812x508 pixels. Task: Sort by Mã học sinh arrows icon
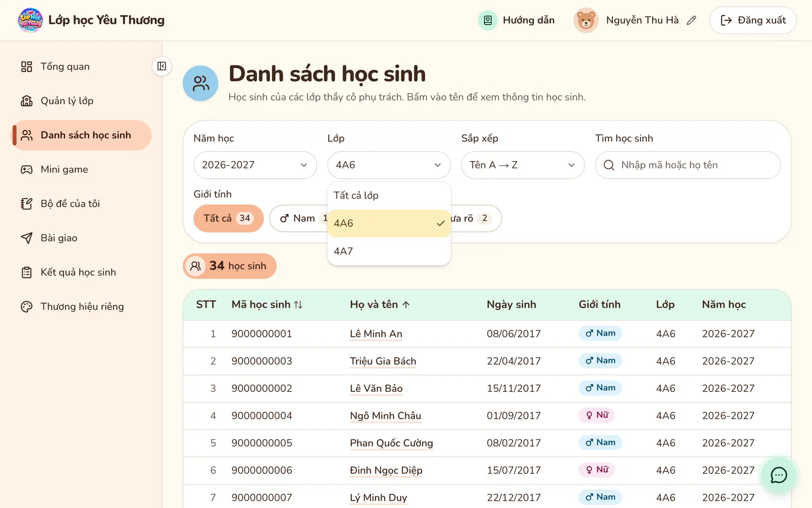tap(298, 305)
